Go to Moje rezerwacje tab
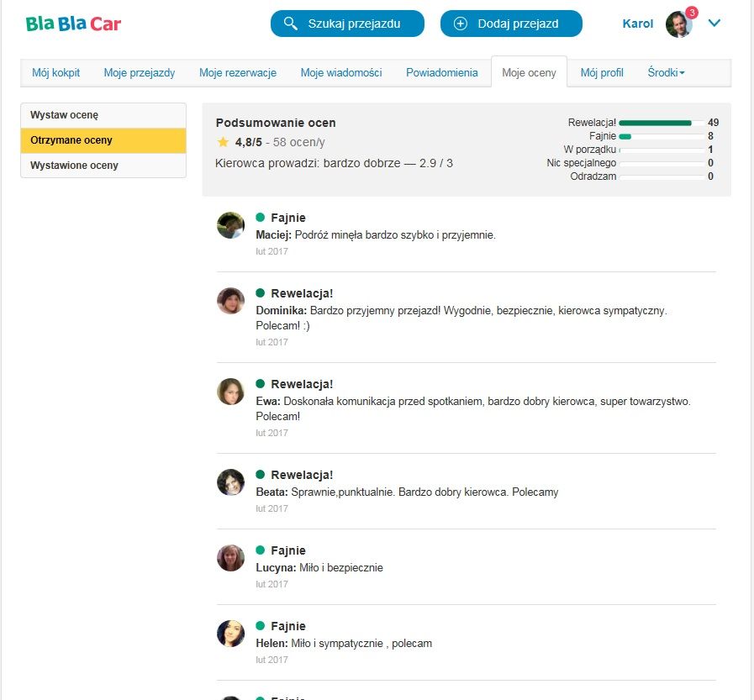Screen dimensions: 754x700 click(238, 72)
